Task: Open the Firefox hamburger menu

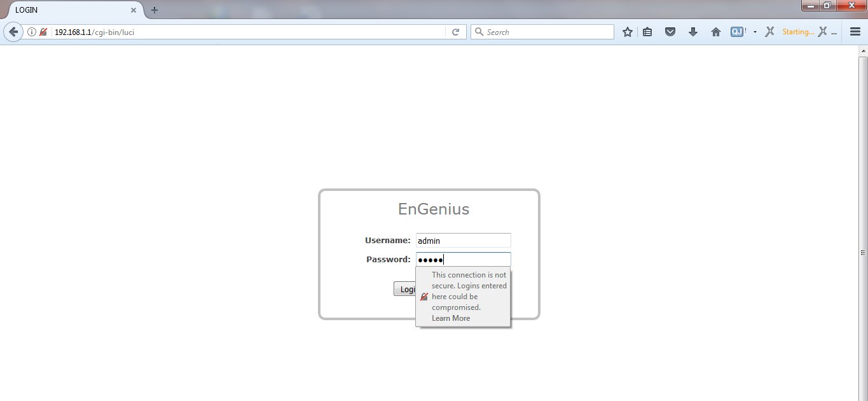Action: (x=855, y=31)
